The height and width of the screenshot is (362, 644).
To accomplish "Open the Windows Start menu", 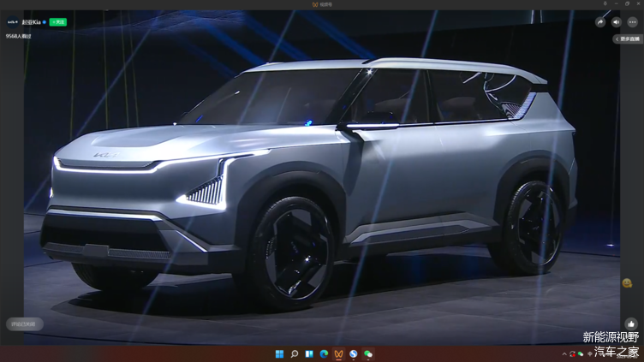I will pos(279,353).
